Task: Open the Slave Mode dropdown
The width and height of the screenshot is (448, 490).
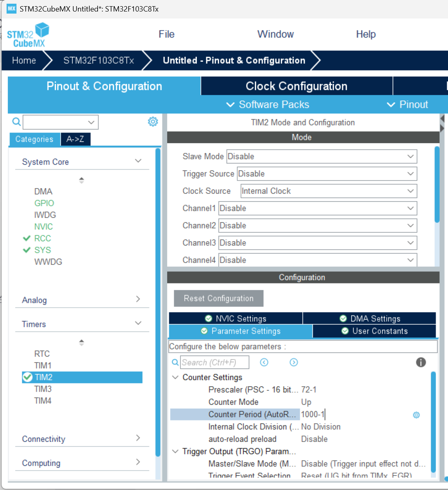Action: [322, 156]
